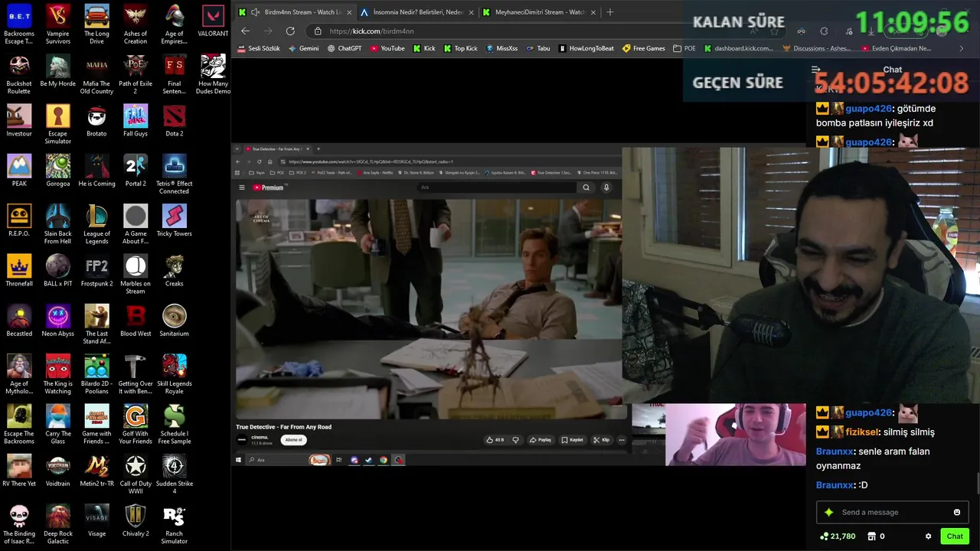The width and height of the screenshot is (980, 551).
Task: Open the Sesli Sözlük bookmark
Action: [x=258, y=48]
